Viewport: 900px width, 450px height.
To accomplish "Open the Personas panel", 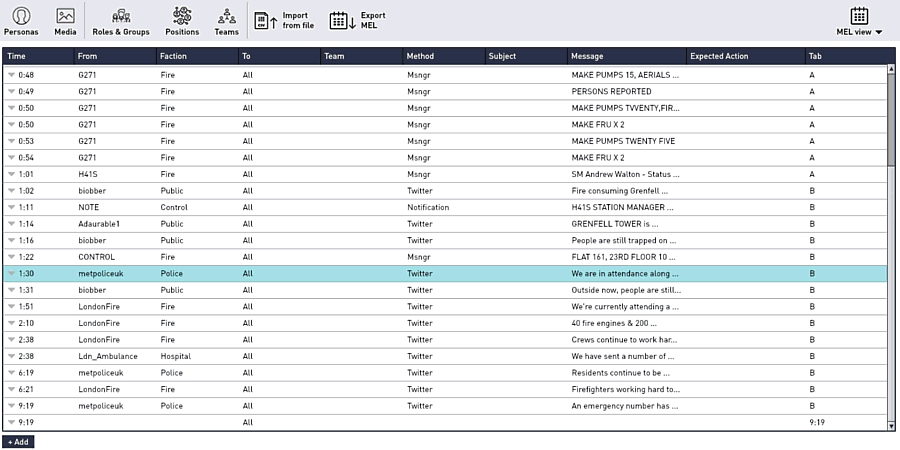I will (21, 21).
